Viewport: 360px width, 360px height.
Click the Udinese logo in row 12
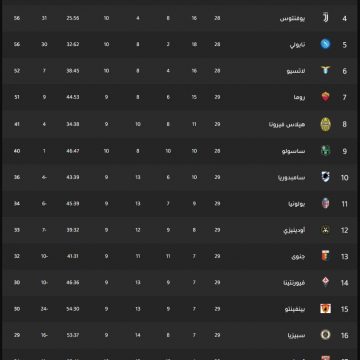pos(326,230)
